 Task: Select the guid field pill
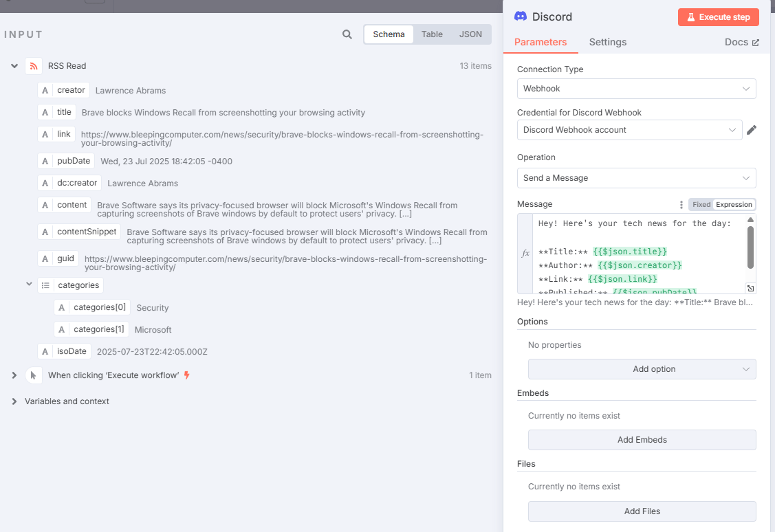58,259
